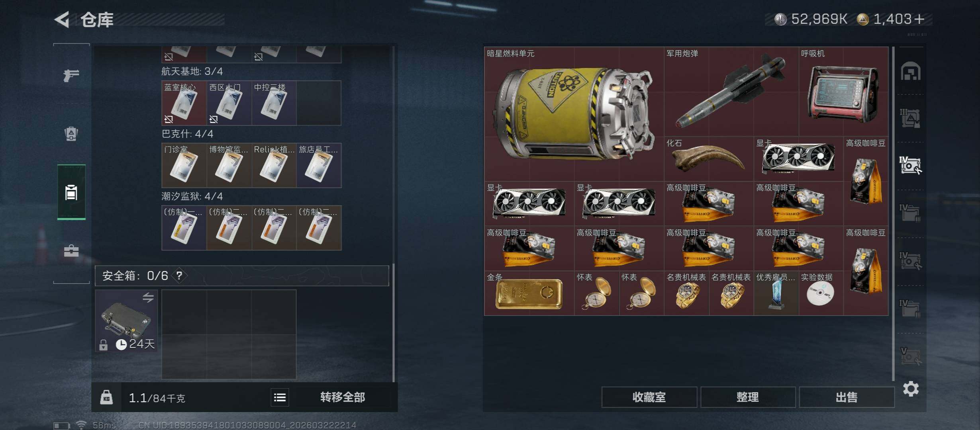Screen dimensions: 980x430
Task: Click the weight lock KG icon
Action: [106, 397]
